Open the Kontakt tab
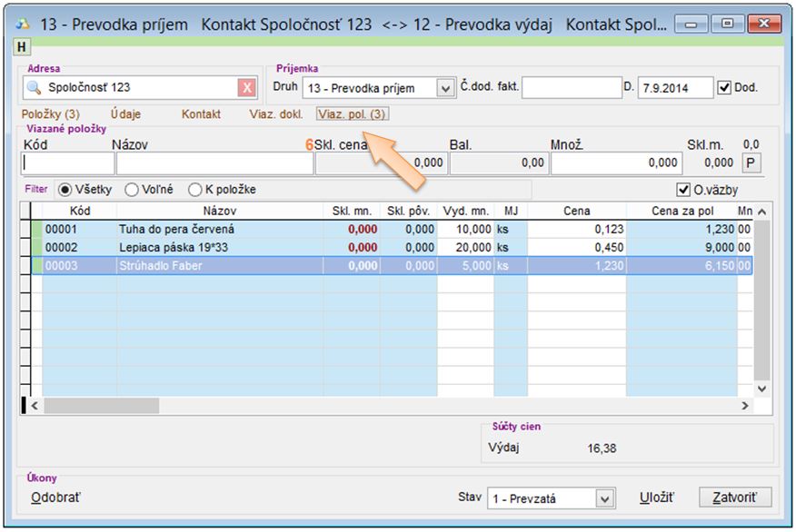 (201, 114)
